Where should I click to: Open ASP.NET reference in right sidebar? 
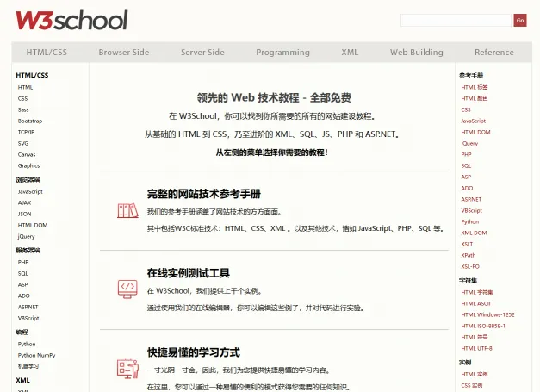coord(471,199)
